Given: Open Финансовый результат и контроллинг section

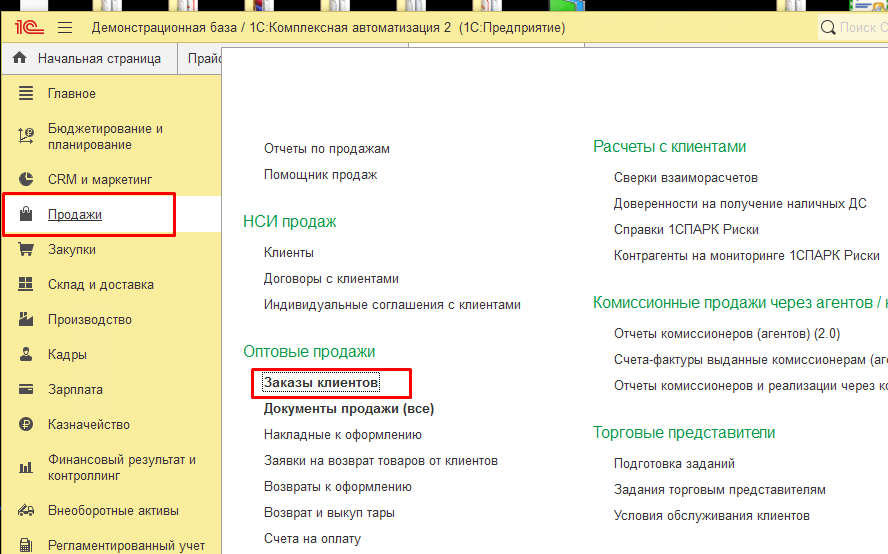Looking at the screenshot, I should tap(122, 467).
